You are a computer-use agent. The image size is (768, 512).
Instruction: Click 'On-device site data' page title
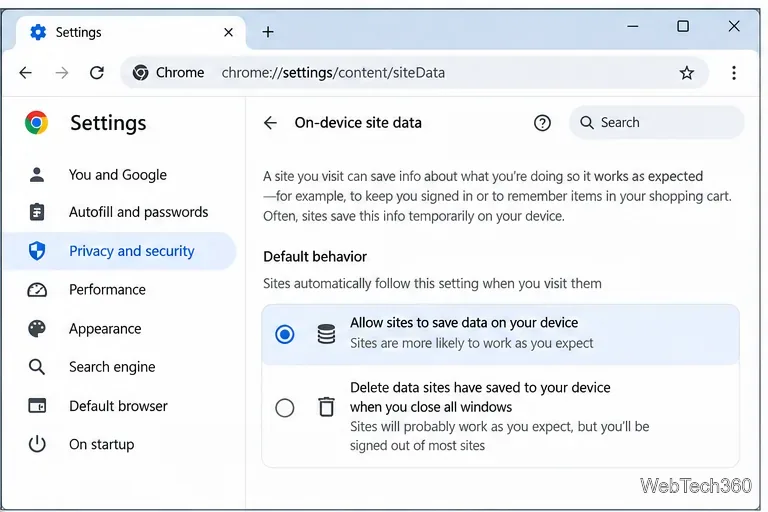[358, 122]
